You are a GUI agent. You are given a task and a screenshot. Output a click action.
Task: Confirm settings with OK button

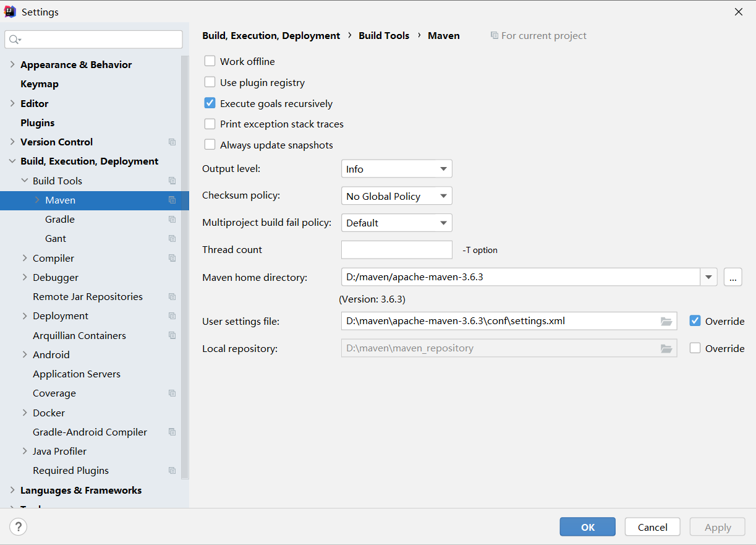coord(588,527)
